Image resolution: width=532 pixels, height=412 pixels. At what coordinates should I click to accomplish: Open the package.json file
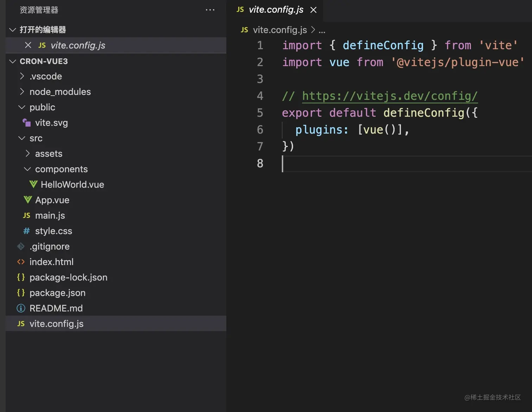[116, 293]
